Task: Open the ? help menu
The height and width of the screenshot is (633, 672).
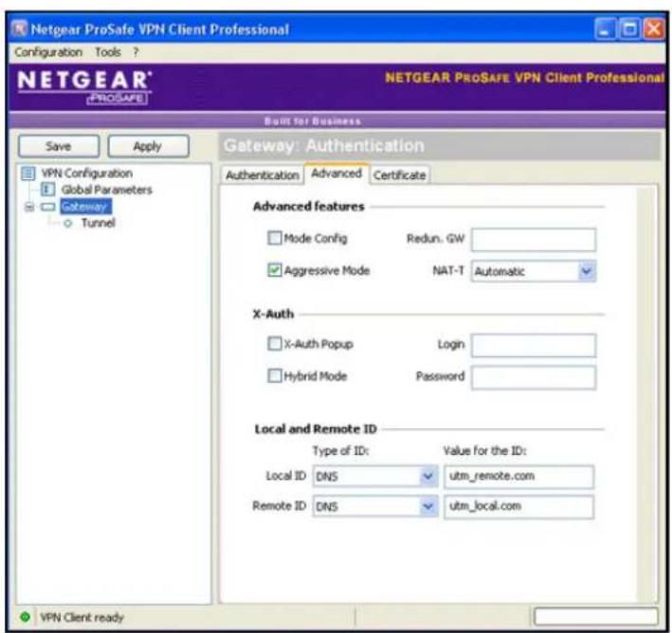Action: click(x=136, y=52)
